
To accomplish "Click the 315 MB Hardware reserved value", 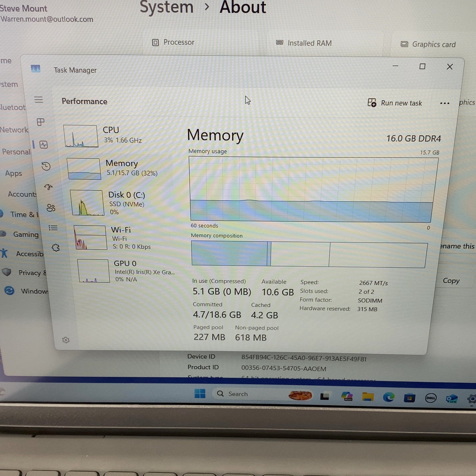I will (x=367, y=309).
